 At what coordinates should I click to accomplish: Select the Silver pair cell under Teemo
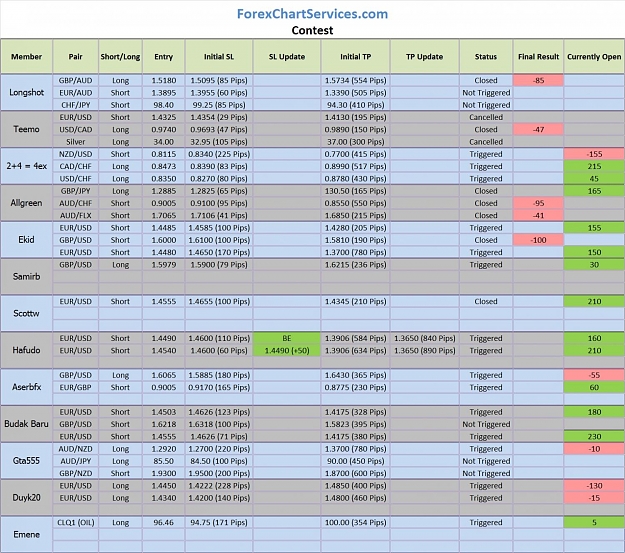tap(75, 142)
